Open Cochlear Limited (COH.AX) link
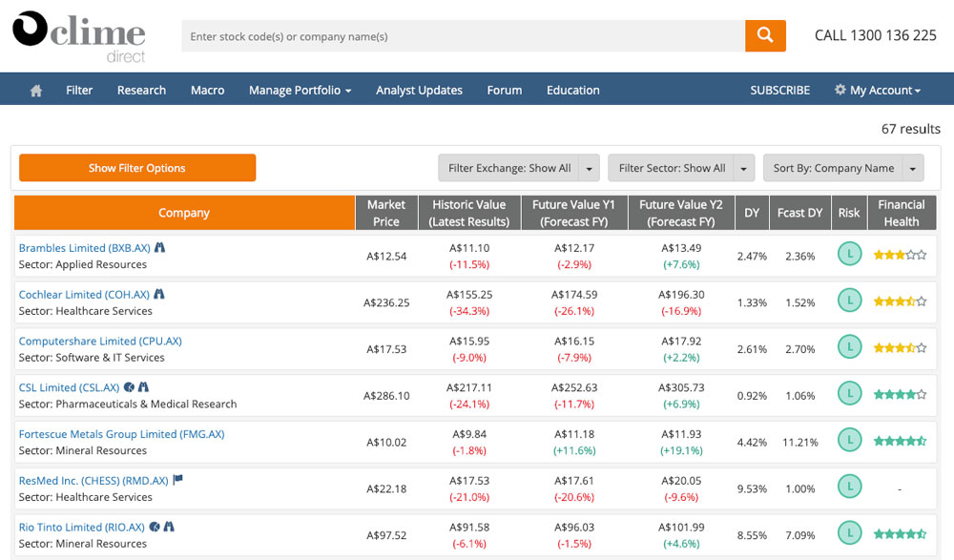This screenshot has height=560, width=954. [x=84, y=295]
